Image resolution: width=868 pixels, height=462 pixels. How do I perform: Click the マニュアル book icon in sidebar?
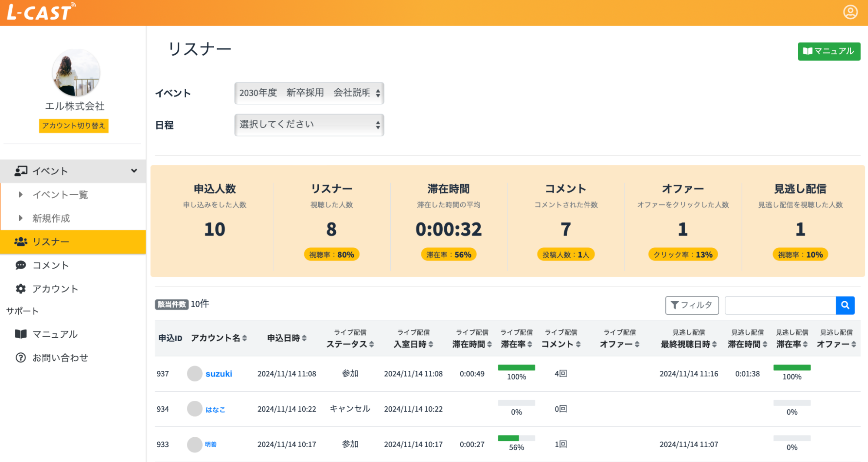[x=20, y=334]
